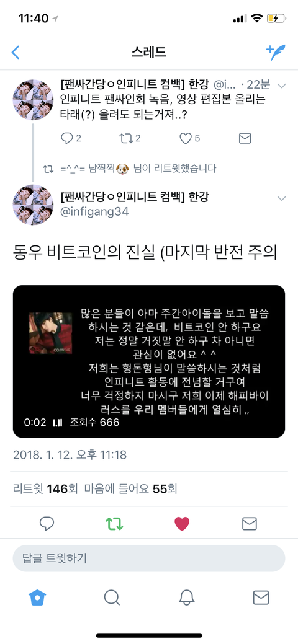
Task: Expand options chevron on the first tweet
Action: 282,86
